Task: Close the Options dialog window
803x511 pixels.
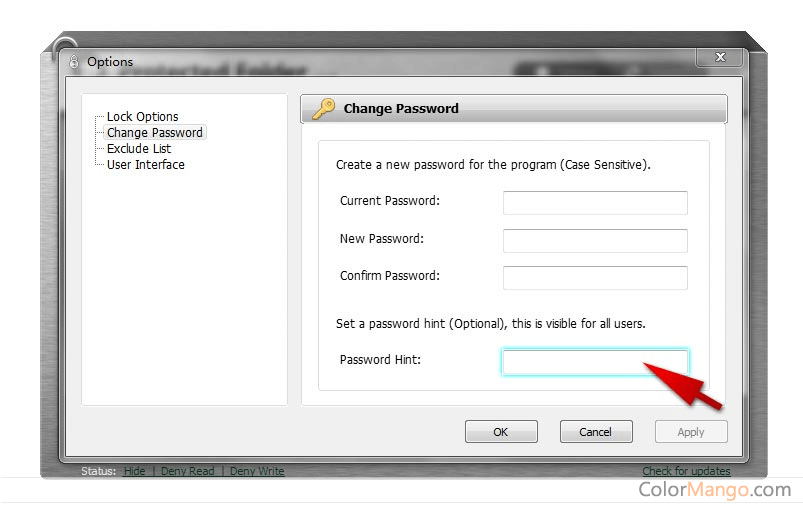Action: click(721, 57)
